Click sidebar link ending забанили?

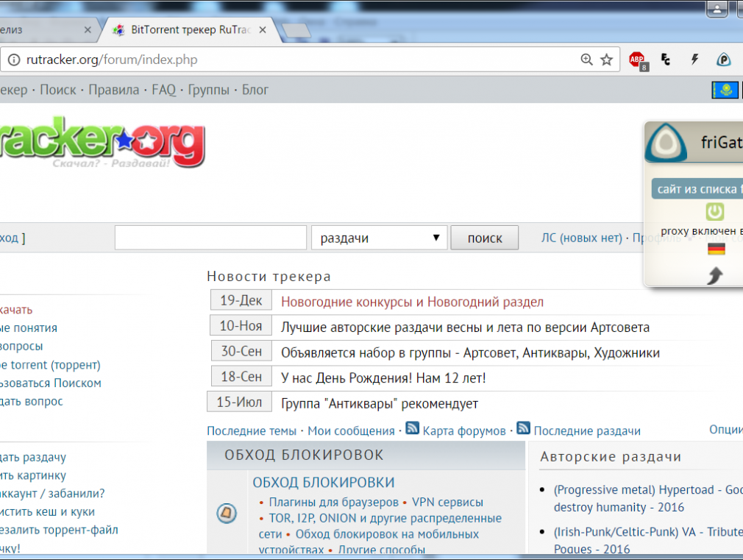(52, 493)
